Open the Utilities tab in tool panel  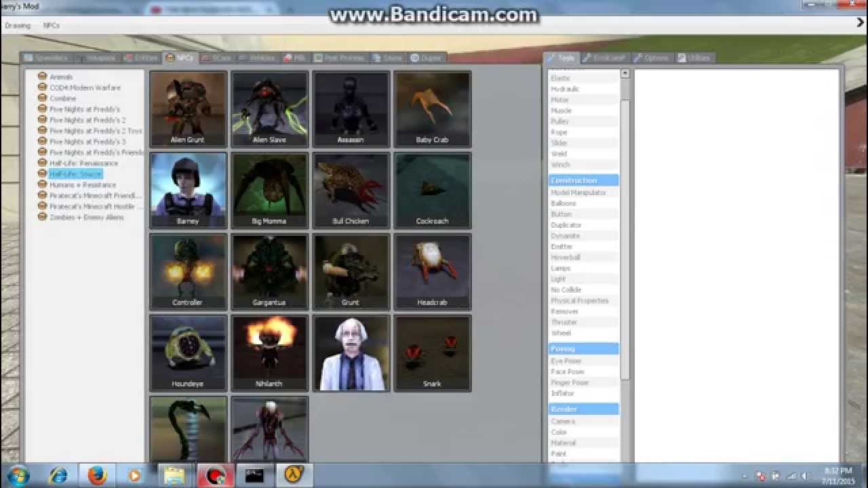(x=694, y=58)
